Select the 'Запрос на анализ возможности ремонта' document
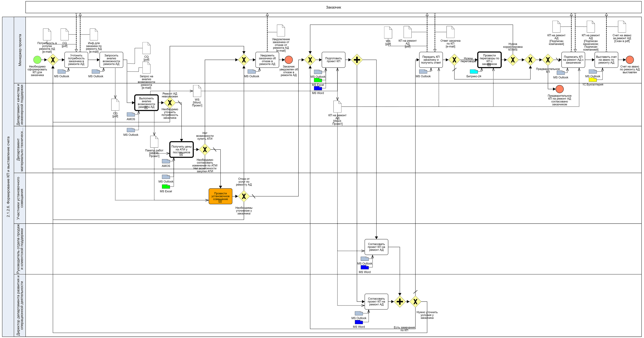The image size is (644, 338). [x=146, y=68]
